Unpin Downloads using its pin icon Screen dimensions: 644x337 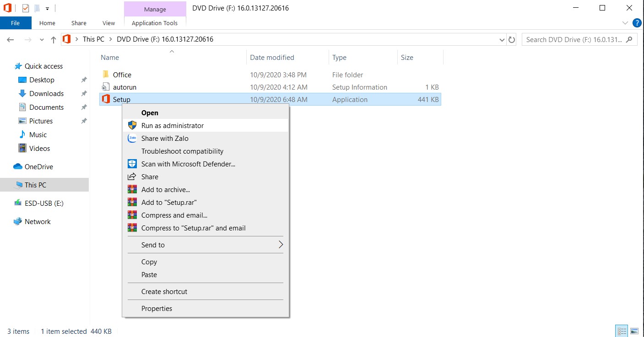[84, 94]
